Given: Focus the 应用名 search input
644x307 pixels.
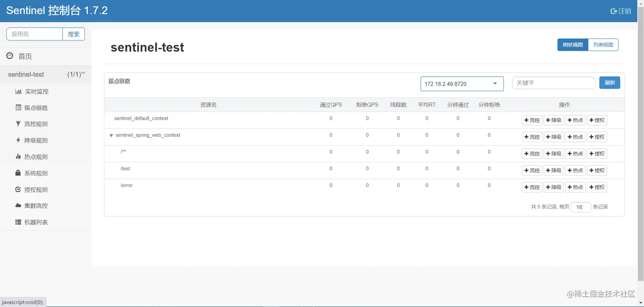Looking at the screenshot, I should (x=34, y=34).
